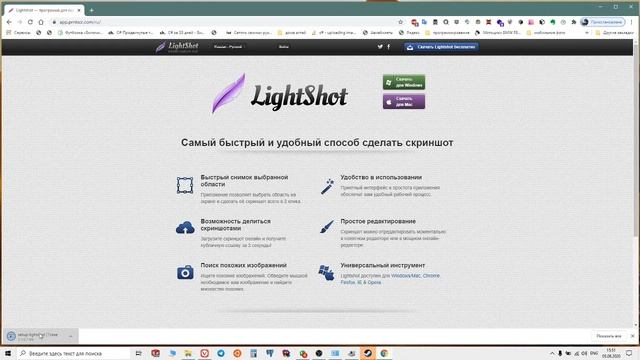The image size is (640, 360).
Task: Open Task View on the taskbar
Action: pos(138,353)
